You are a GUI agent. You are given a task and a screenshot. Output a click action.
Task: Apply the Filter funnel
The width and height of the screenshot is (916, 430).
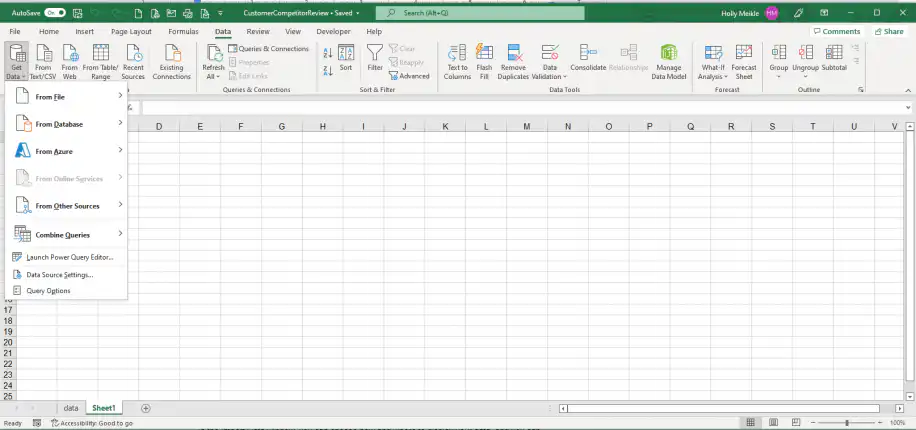pyautogui.click(x=374, y=58)
